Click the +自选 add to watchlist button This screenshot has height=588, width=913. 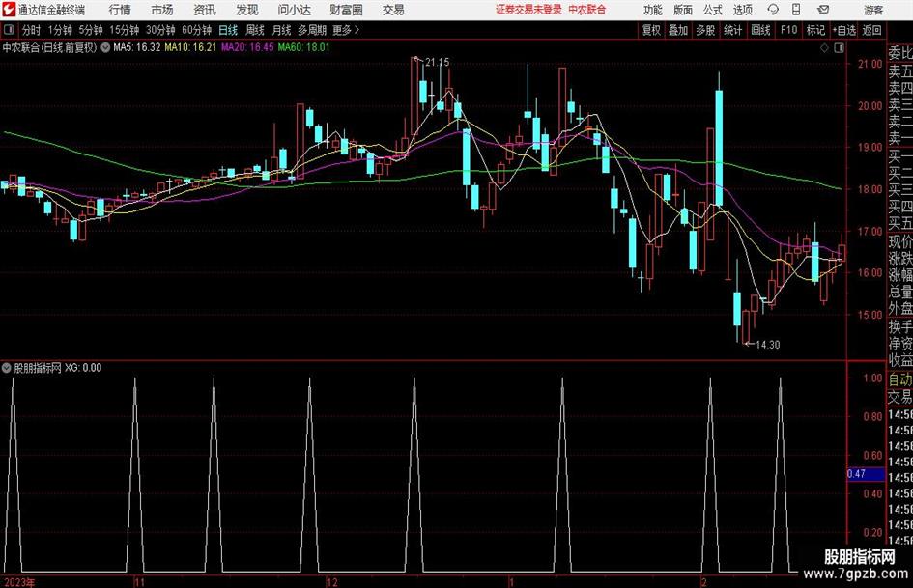point(843,30)
